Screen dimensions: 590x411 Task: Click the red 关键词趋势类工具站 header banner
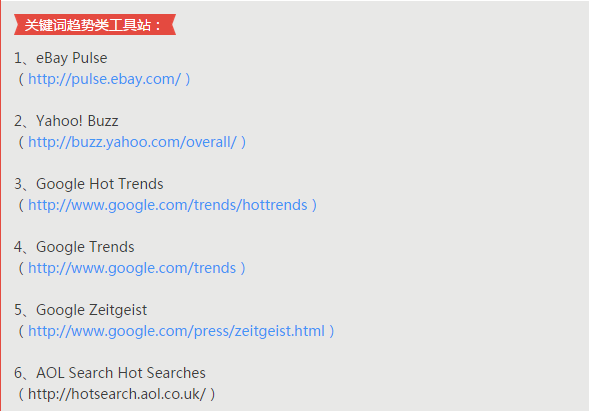click(95, 25)
